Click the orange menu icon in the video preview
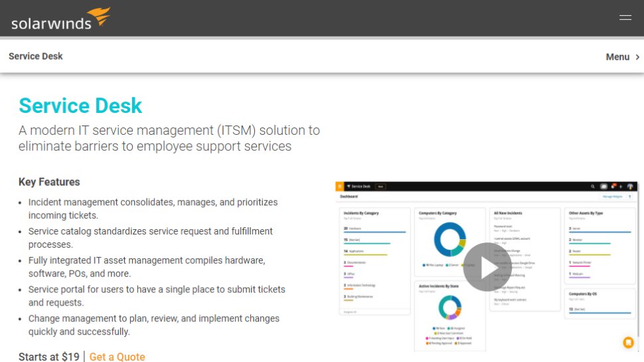The image size is (644, 362). pos(340,187)
